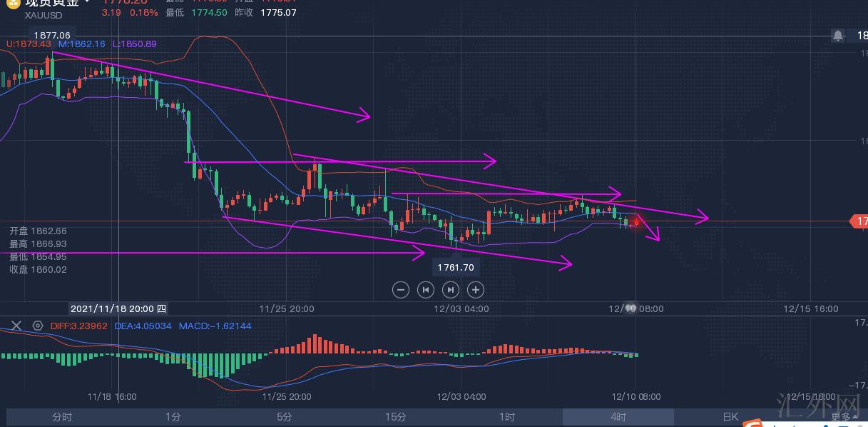Click the 昨收 1775.07 quote
This screenshot has width=868, height=427.
[265, 13]
